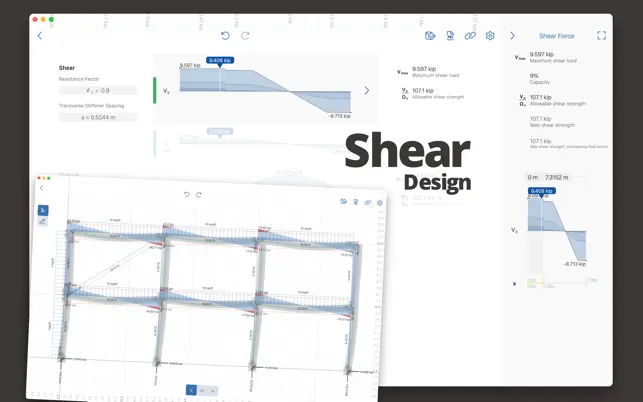Click the link icon in the main toolbar
This screenshot has width=643, height=402.
point(470,36)
